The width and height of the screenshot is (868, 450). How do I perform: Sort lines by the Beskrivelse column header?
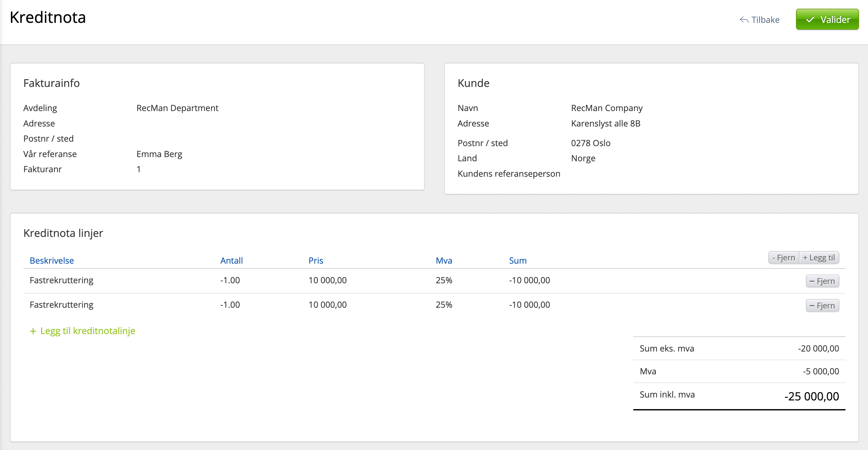51,260
